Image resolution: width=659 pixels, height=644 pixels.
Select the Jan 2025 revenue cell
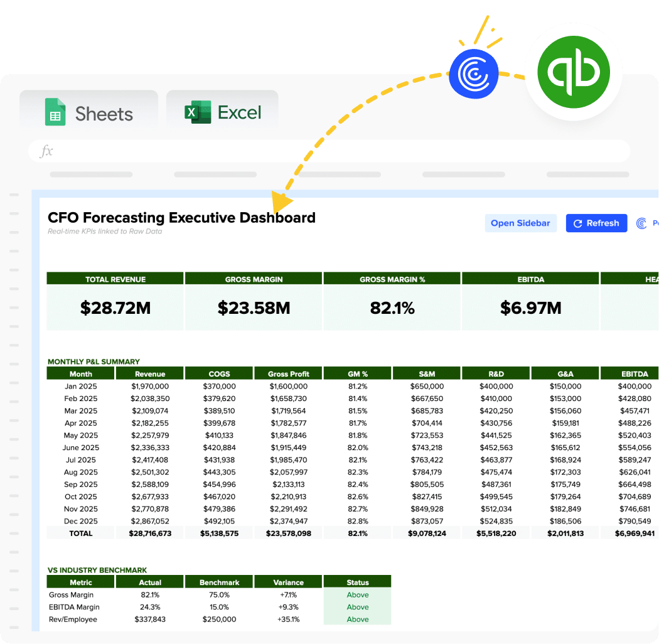click(149, 386)
